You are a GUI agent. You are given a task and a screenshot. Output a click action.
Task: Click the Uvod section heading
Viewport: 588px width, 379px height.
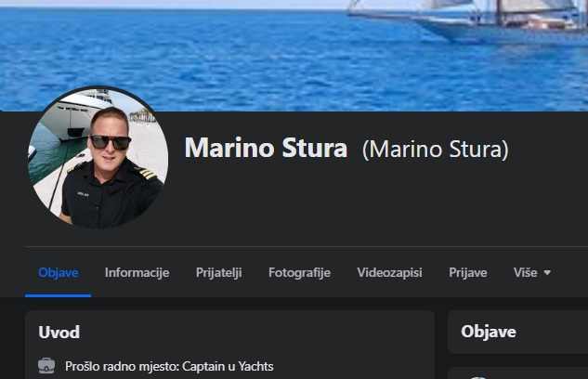pyautogui.click(x=59, y=333)
